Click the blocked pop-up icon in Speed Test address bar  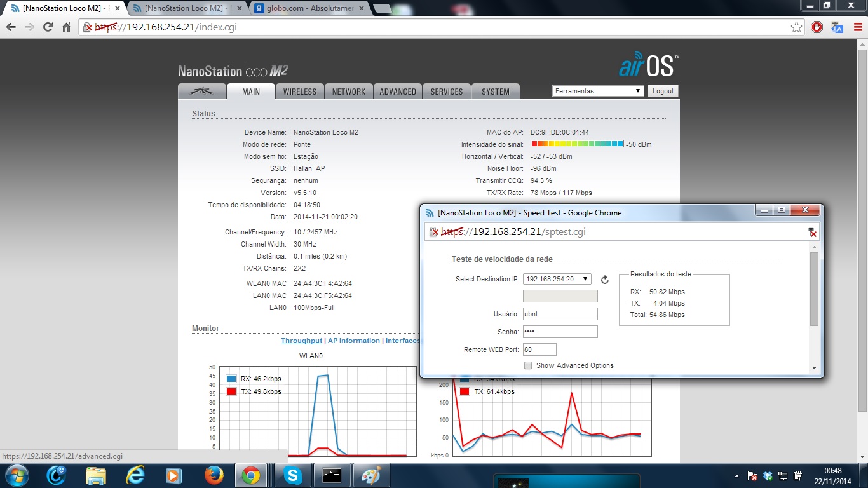click(x=811, y=233)
